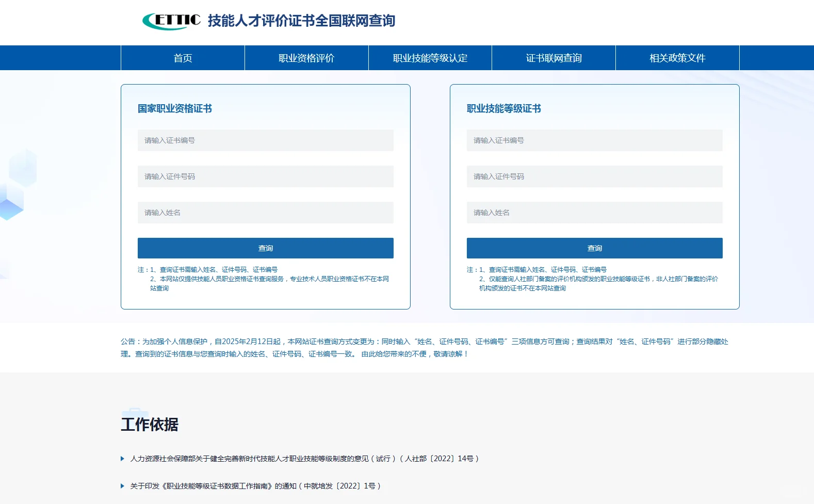Focus 证件号码 field in 国家职业资格证书 form

tap(266, 176)
